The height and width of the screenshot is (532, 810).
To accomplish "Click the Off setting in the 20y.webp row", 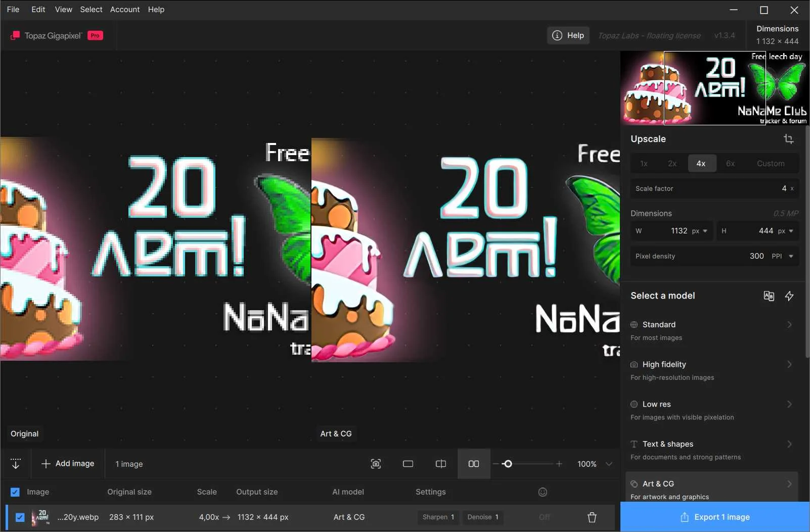I will [x=545, y=517].
